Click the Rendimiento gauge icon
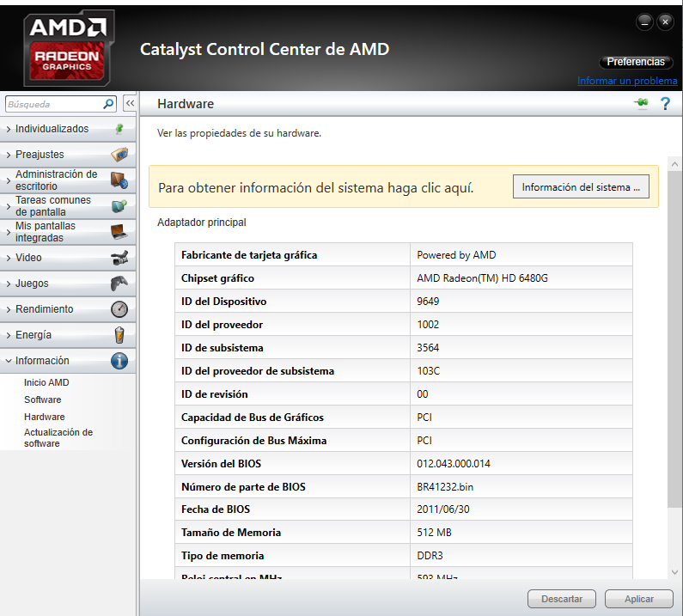The height and width of the screenshot is (616, 683). click(x=119, y=309)
